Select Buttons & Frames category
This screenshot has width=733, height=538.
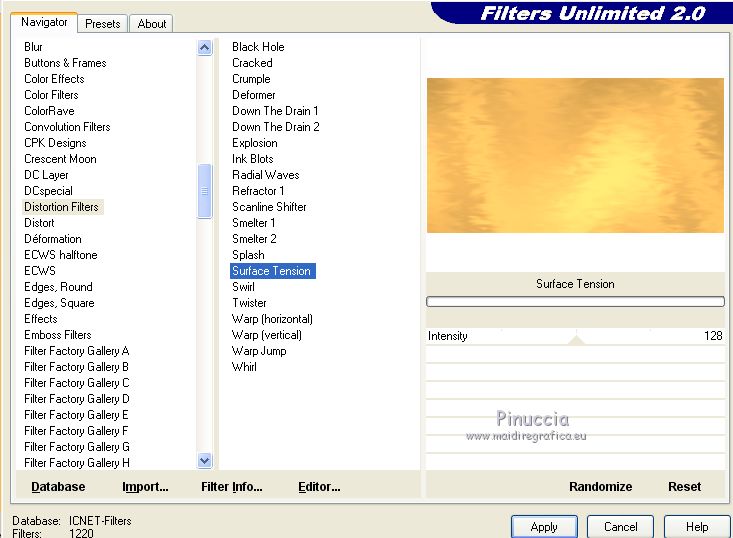point(65,63)
